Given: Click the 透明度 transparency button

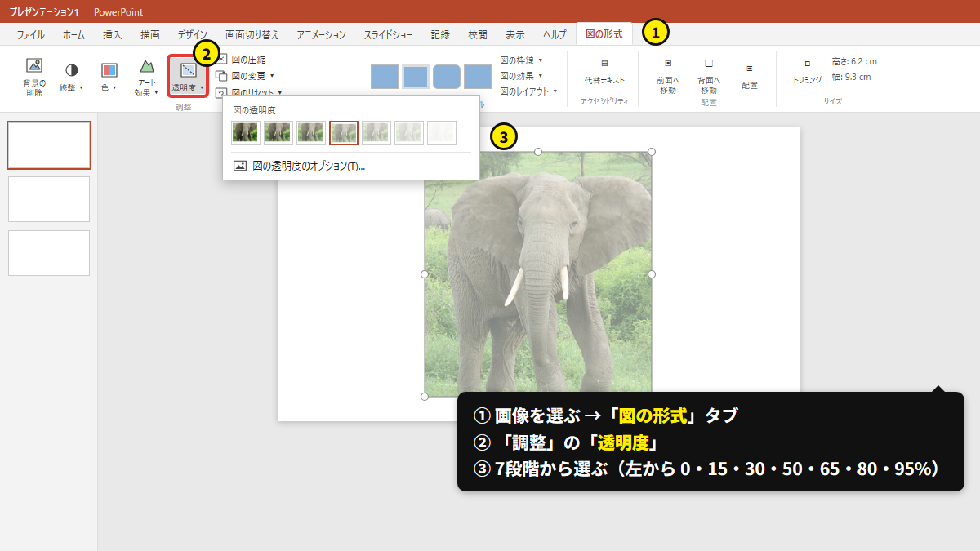Looking at the screenshot, I should [188, 76].
